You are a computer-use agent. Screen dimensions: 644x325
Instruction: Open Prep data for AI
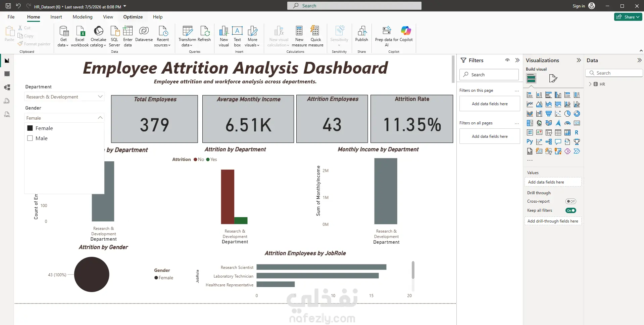tap(387, 36)
